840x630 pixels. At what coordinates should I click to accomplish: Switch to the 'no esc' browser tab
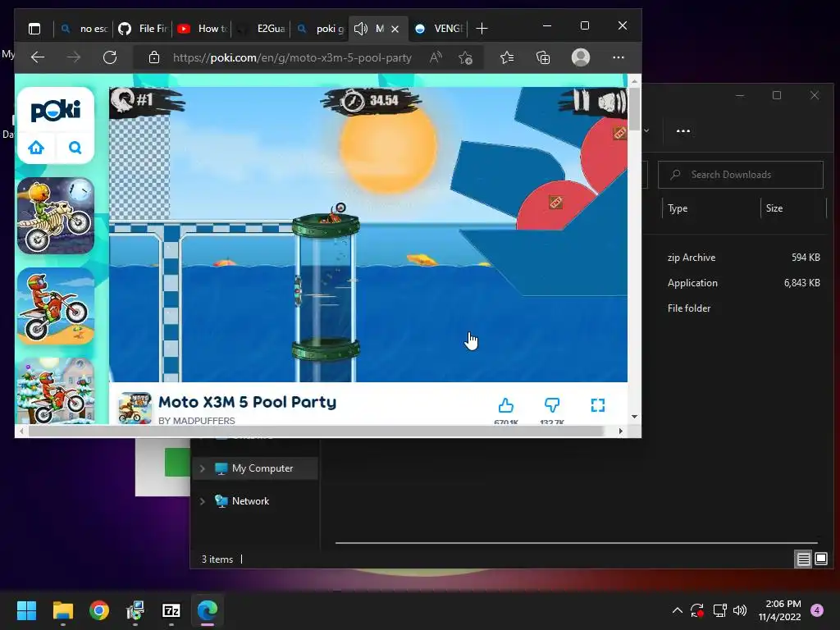point(84,29)
